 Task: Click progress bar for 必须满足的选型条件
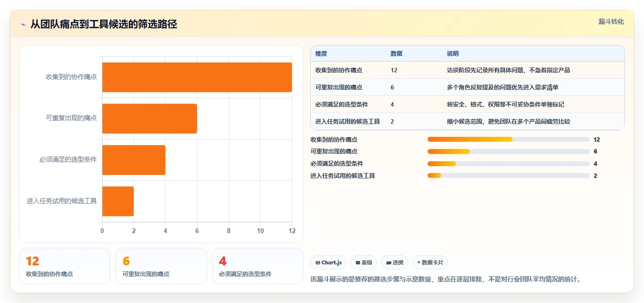coord(508,164)
